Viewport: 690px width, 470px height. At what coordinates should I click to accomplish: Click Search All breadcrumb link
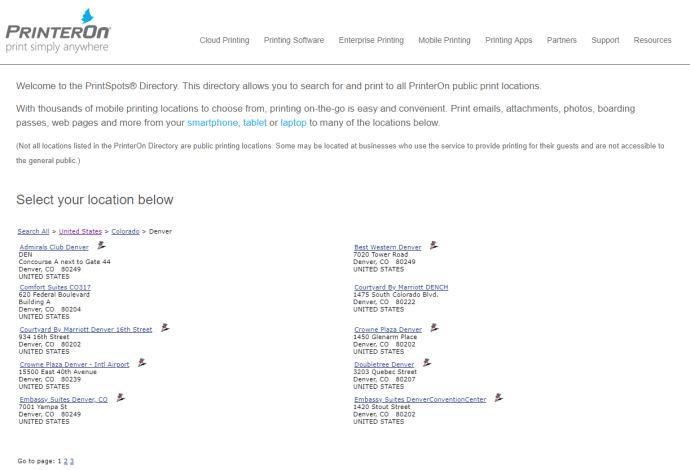[33, 231]
